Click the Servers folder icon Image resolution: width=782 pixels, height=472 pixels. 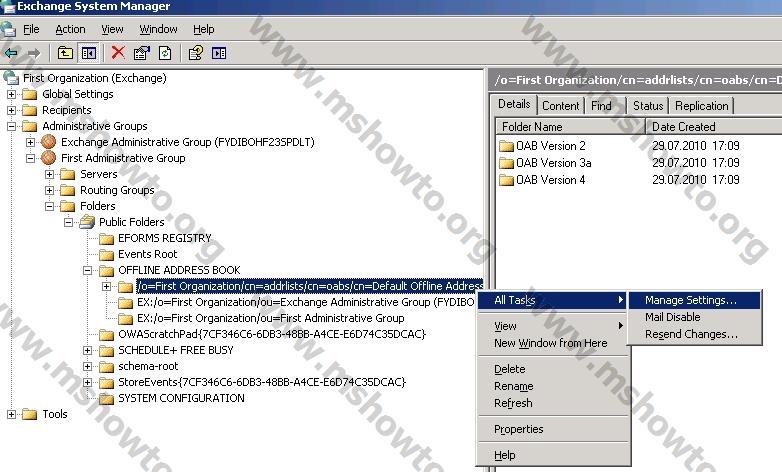pyautogui.click(x=68, y=174)
